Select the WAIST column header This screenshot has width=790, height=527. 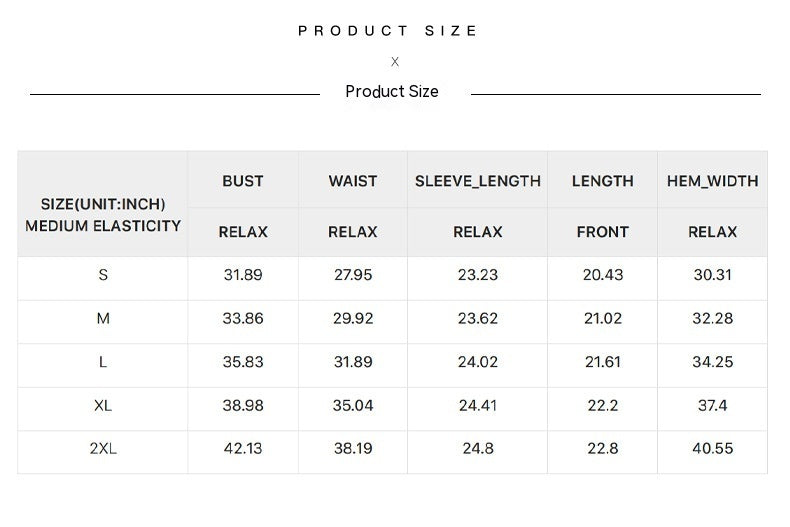point(353,181)
